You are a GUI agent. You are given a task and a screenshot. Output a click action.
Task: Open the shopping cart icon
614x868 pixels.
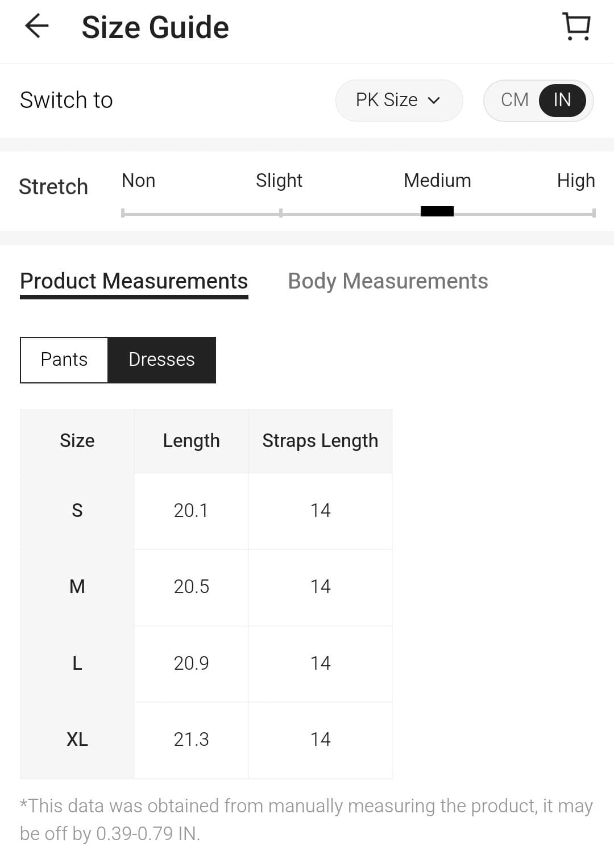click(575, 26)
